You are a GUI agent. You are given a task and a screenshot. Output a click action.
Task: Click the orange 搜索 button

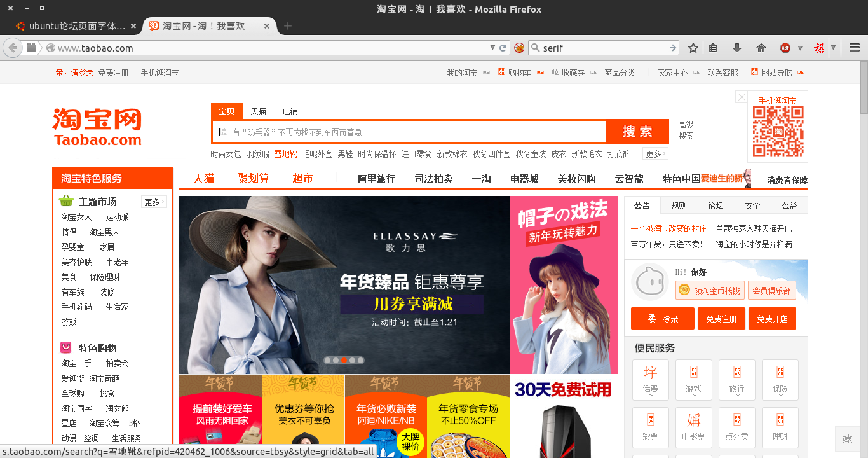(x=637, y=132)
